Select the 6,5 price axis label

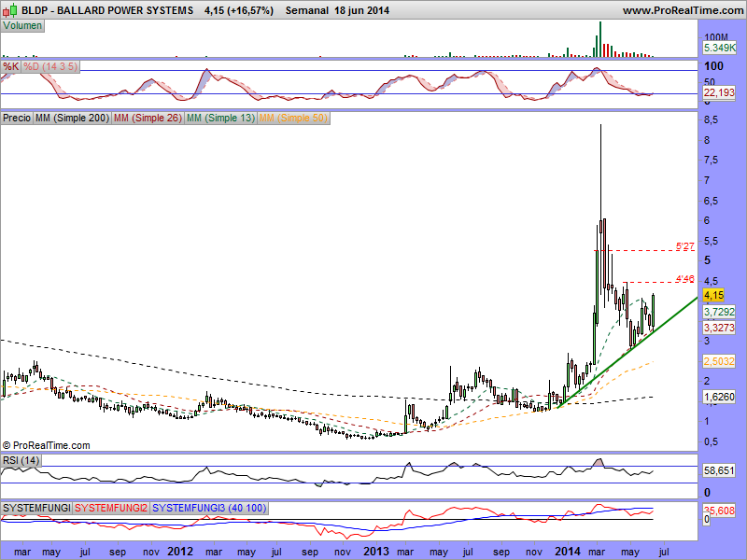[x=711, y=201]
